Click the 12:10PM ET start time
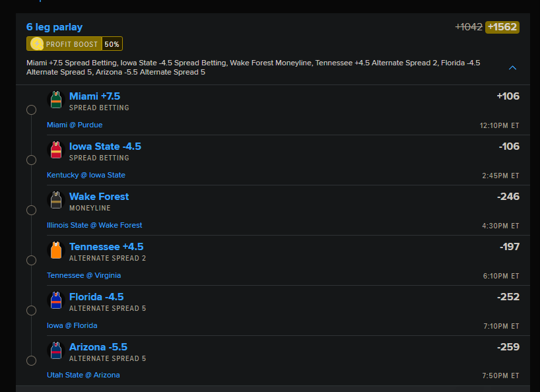The height and width of the screenshot is (392, 540). (x=499, y=125)
